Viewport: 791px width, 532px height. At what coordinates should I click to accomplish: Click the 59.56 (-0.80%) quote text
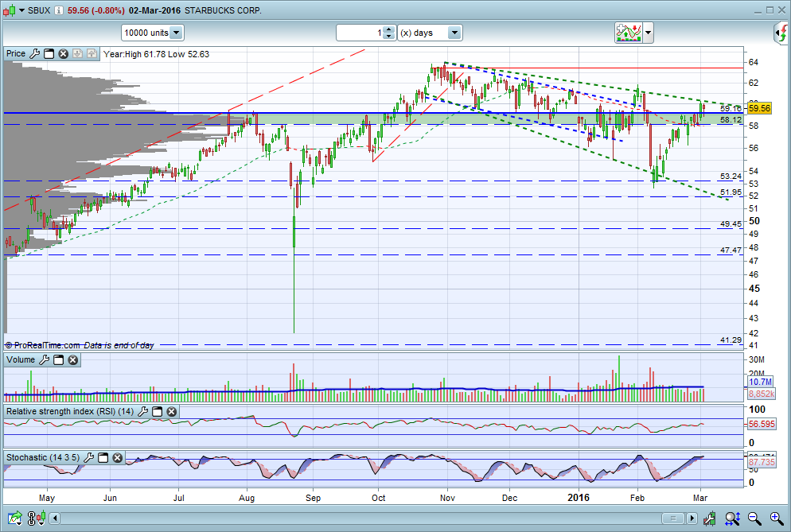pyautogui.click(x=95, y=10)
